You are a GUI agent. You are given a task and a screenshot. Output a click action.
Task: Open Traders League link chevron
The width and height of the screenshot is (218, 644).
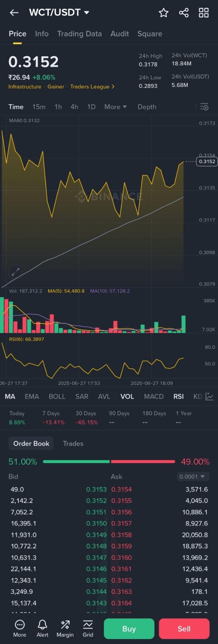pos(113,87)
